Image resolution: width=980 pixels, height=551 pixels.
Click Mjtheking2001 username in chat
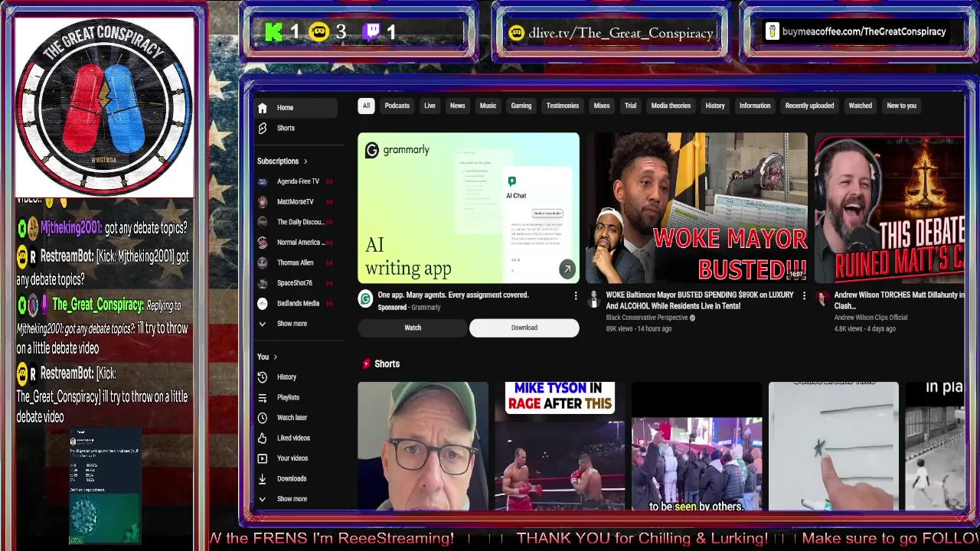[70, 228]
